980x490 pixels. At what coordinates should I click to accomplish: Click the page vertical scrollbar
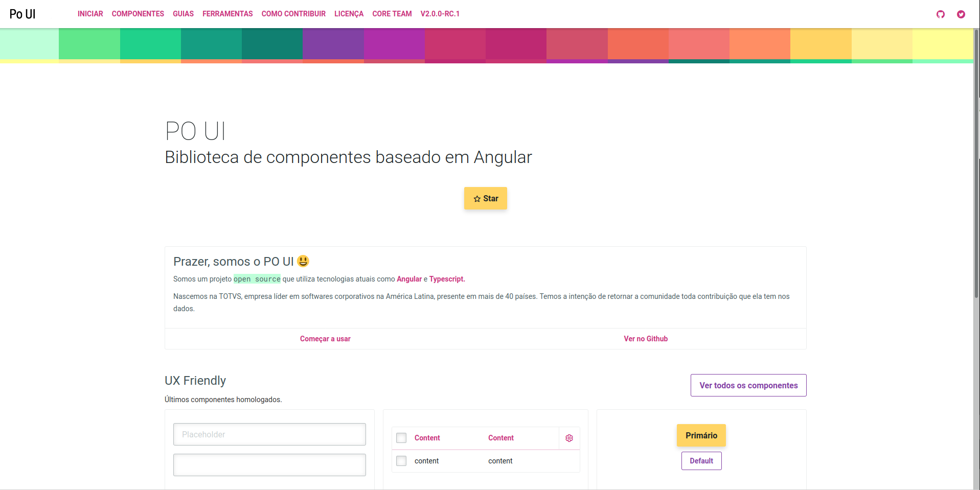[x=976, y=164]
